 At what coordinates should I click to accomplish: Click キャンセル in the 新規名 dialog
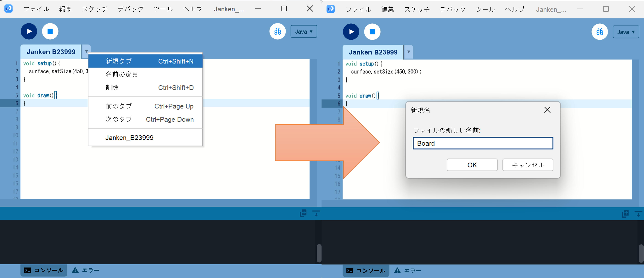(527, 165)
